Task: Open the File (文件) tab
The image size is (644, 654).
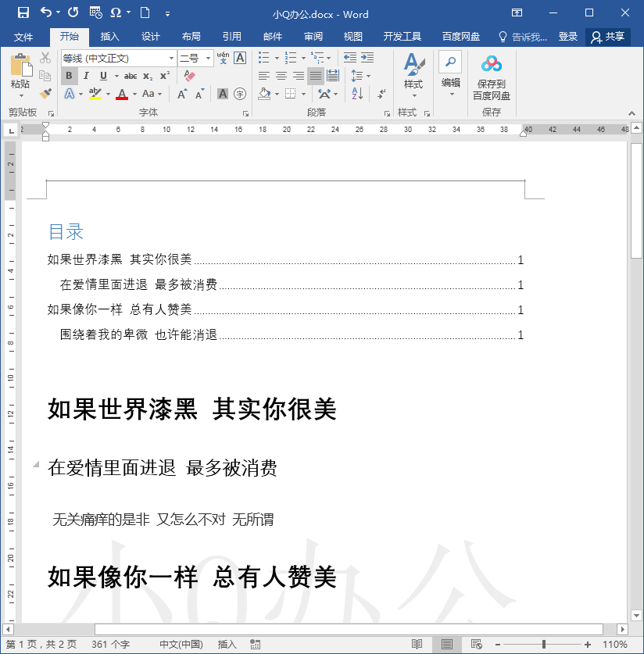Action: coord(23,38)
